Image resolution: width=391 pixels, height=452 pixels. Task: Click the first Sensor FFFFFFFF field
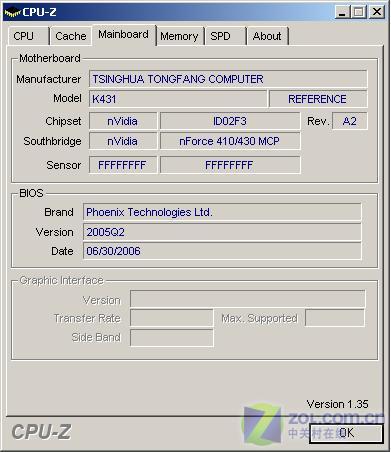tap(123, 165)
